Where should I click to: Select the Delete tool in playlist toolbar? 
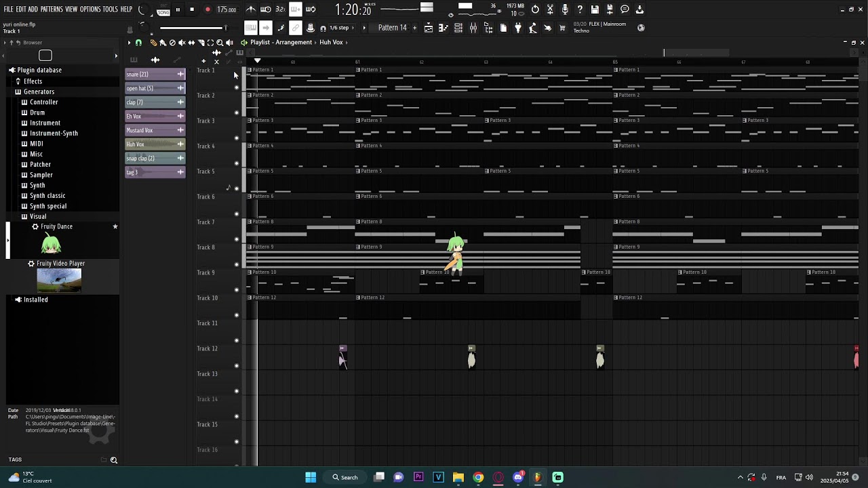pyautogui.click(x=172, y=43)
